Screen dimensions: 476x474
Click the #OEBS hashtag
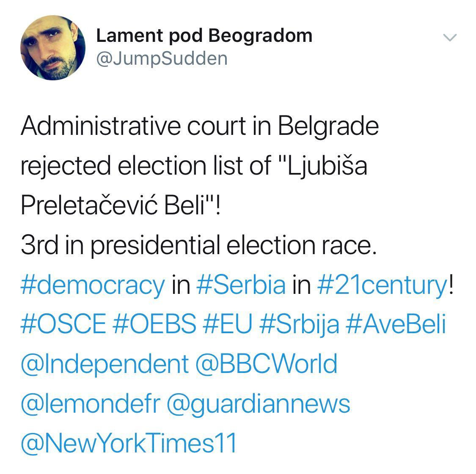154,325
